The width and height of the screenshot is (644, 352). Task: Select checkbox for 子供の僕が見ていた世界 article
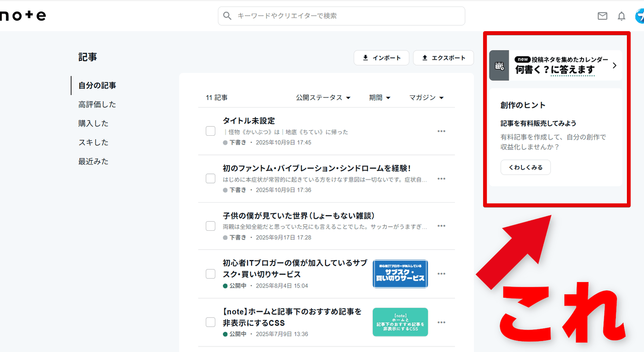click(x=210, y=226)
